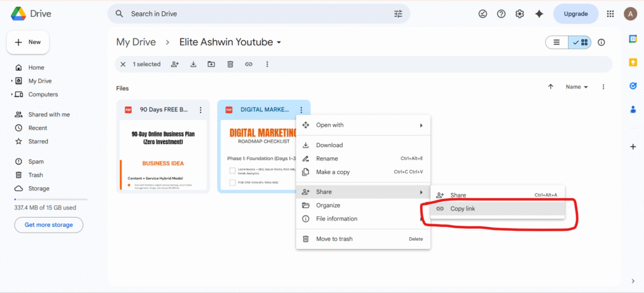Click Get more storage button
This screenshot has width=644, height=293.
point(48,224)
